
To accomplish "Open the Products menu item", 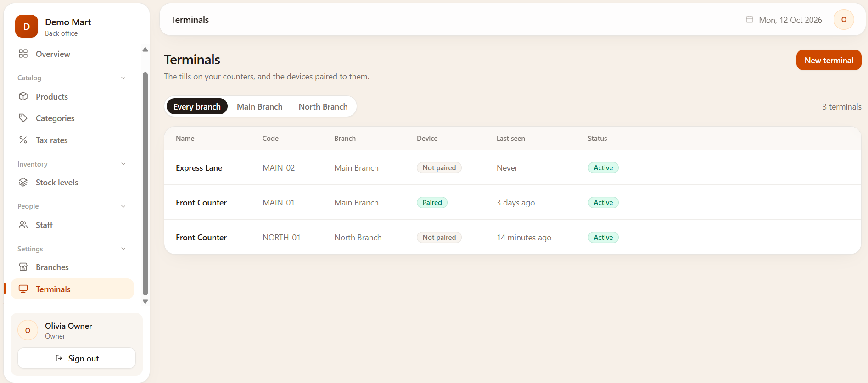I will pyautogui.click(x=72, y=96).
